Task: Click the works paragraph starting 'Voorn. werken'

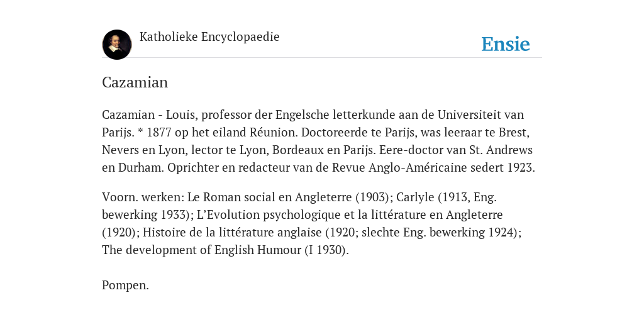Action: [x=312, y=223]
